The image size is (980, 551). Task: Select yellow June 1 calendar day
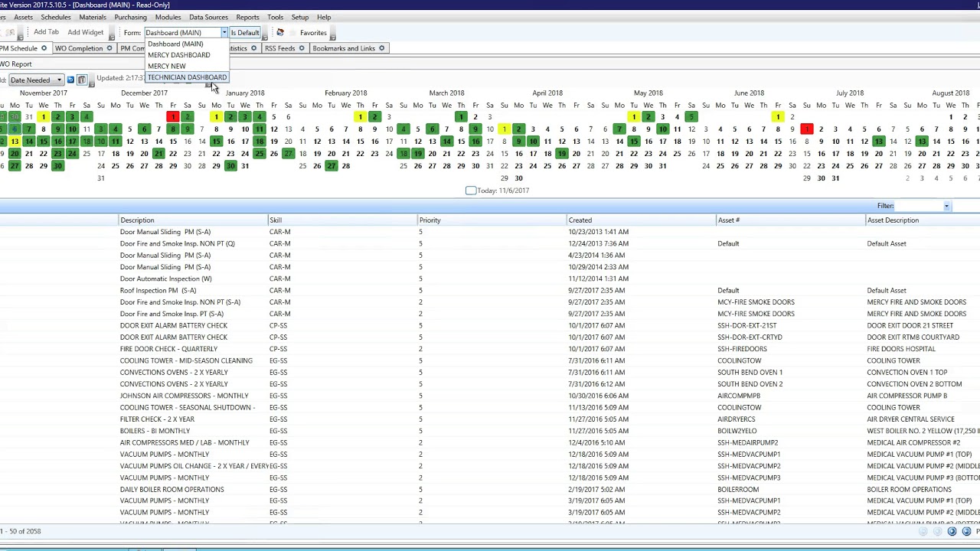click(778, 117)
